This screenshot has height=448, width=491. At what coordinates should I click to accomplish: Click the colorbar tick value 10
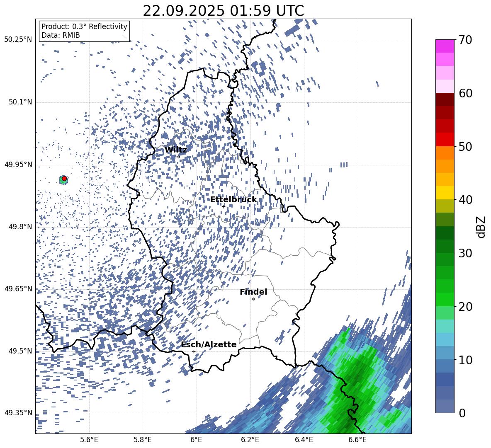pyautogui.click(x=465, y=359)
